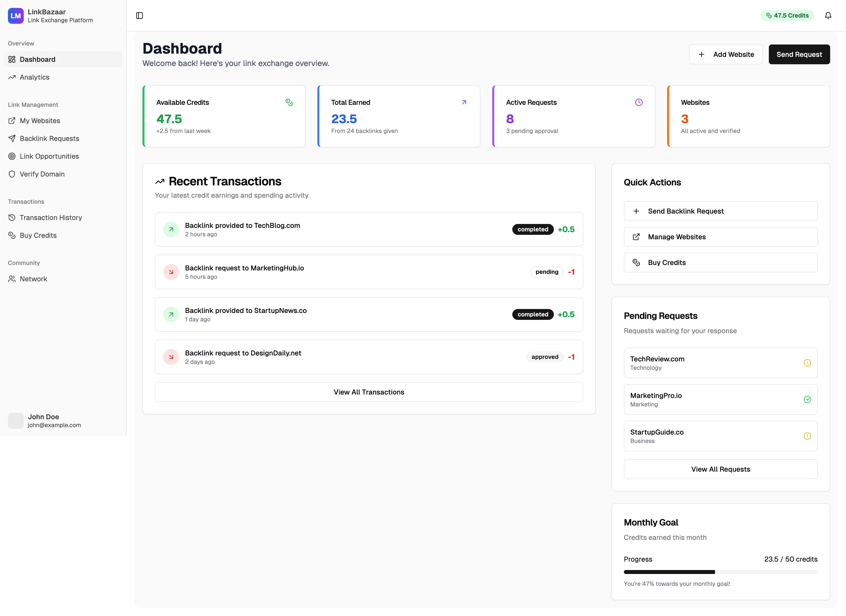Open the TechReview.com pending request
Image resolution: width=846 pixels, height=616 pixels.
coord(720,363)
